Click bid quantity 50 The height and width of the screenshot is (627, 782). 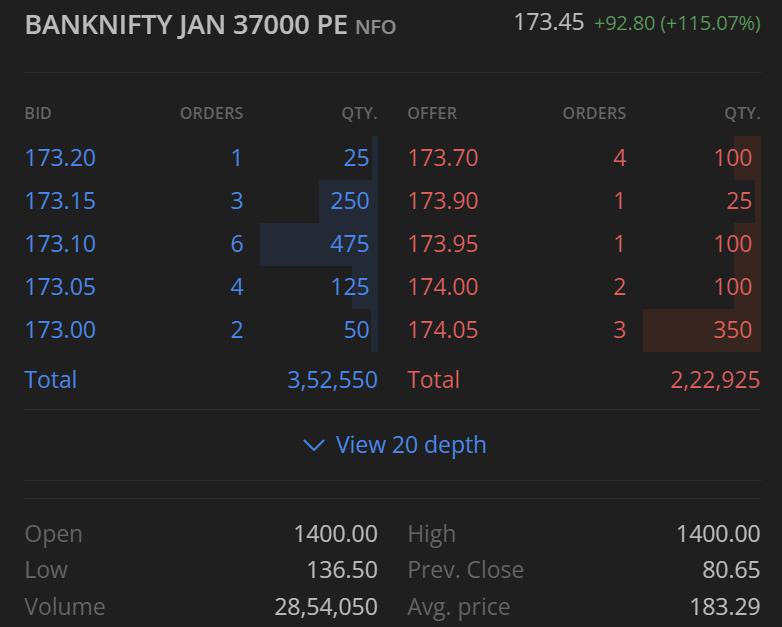(357, 330)
